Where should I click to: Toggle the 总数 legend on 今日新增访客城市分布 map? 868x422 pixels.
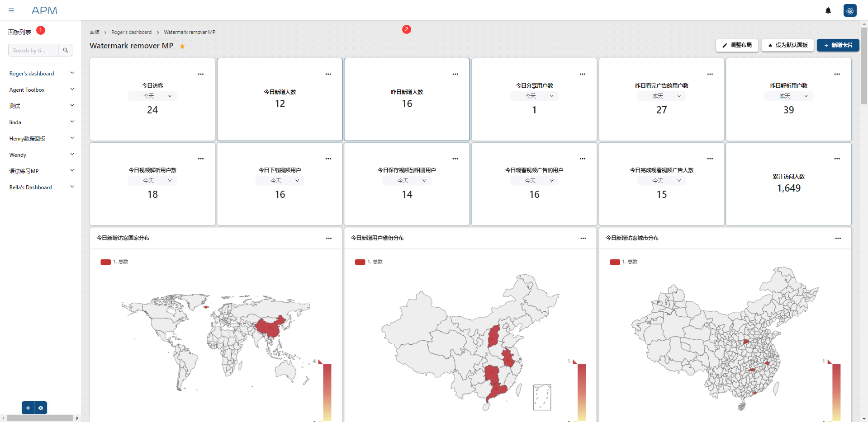[623, 262]
